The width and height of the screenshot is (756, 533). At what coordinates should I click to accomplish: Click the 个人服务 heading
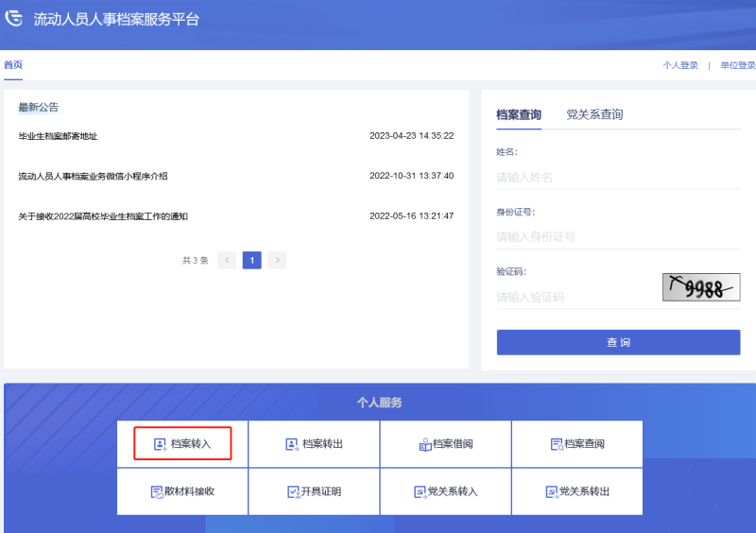click(380, 403)
